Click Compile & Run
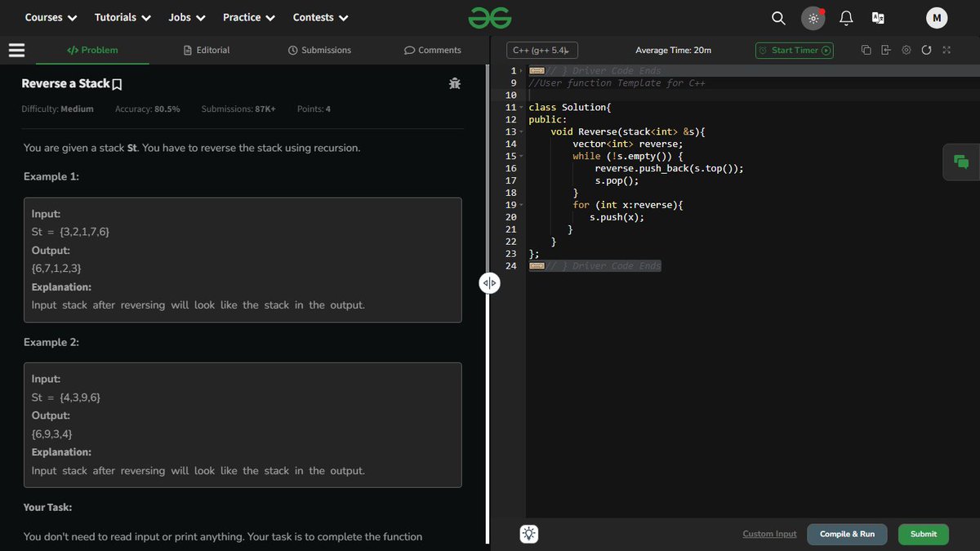The width and height of the screenshot is (980, 551). click(x=847, y=534)
